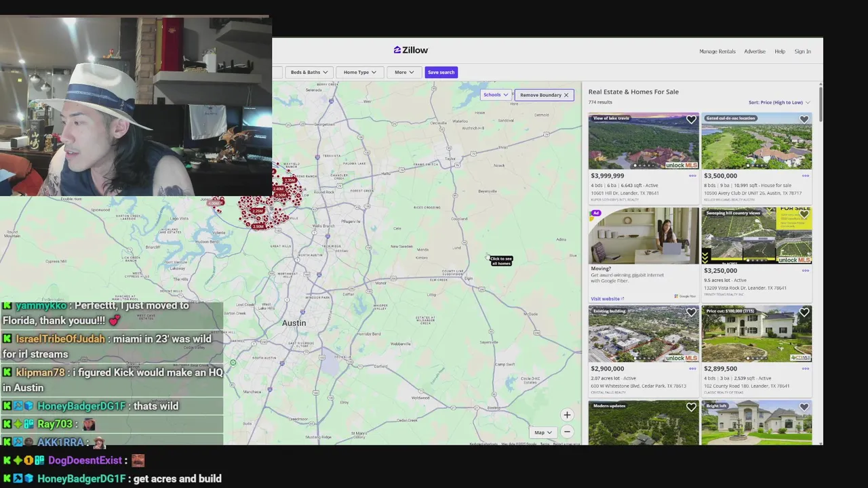Image resolution: width=868 pixels, height=488 pixels.
Task: Expand the Home Type filter
Action: point(359,72)
